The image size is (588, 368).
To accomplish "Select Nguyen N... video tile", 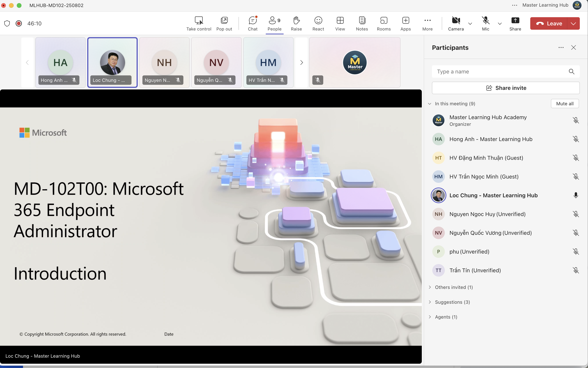I will pos(165,63).
